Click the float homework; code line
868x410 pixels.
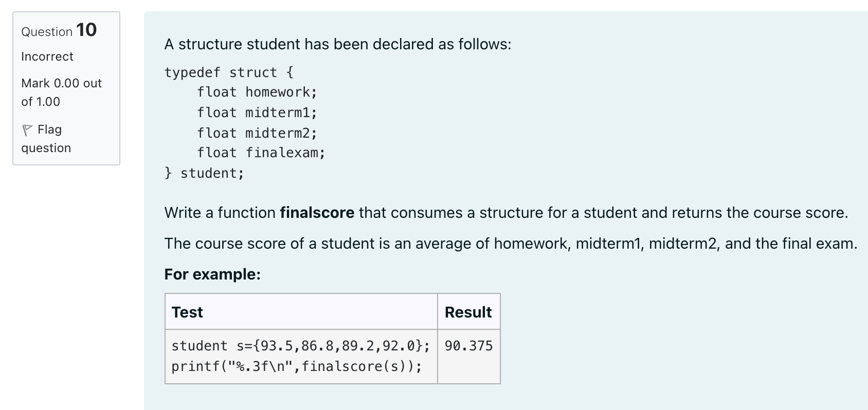tap(257, 92)
